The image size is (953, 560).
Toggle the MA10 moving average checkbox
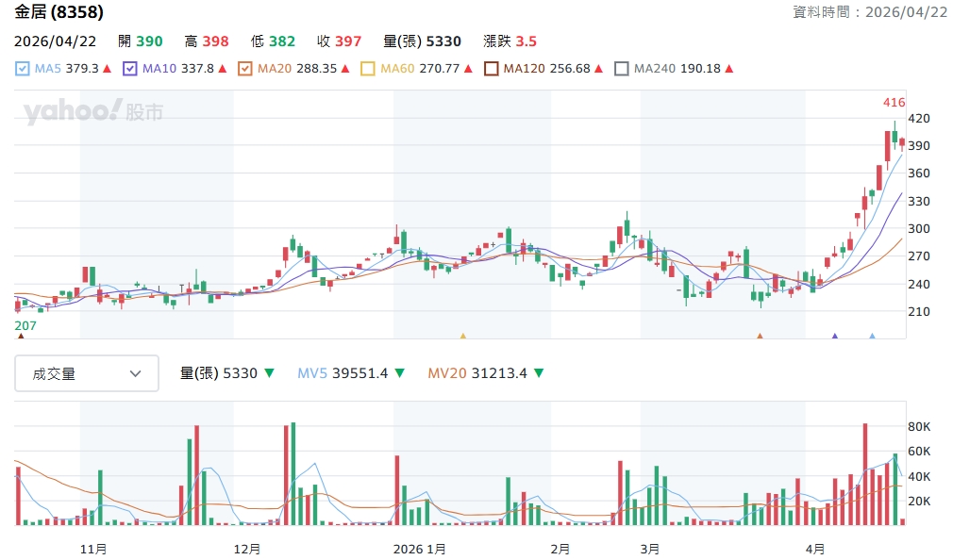click(130, 69)
